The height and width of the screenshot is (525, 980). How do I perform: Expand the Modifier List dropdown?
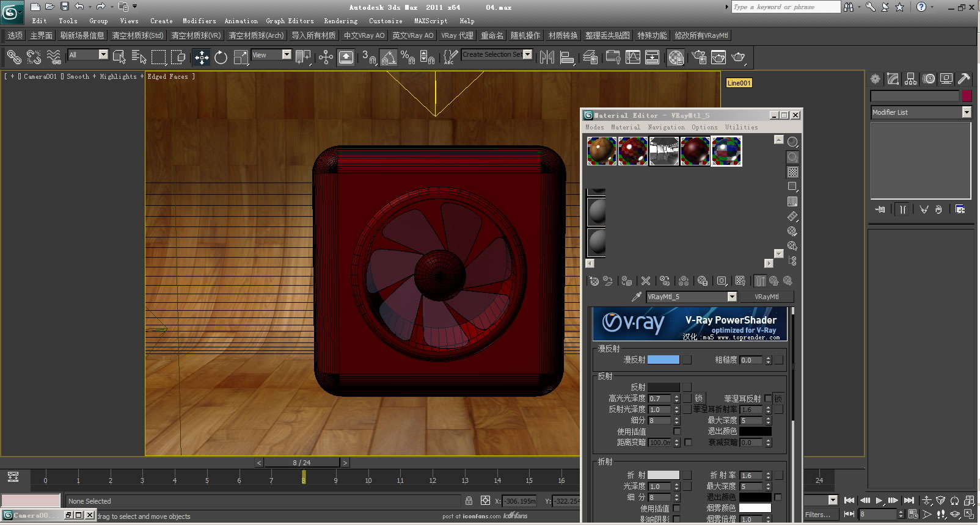point(967,112)
